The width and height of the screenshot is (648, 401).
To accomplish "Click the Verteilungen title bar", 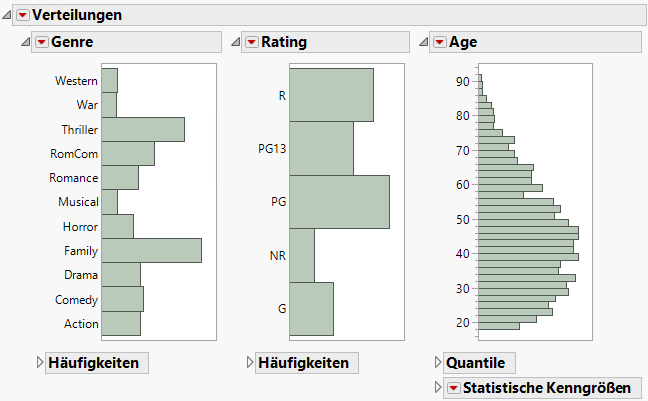I will tap(300, 15).
